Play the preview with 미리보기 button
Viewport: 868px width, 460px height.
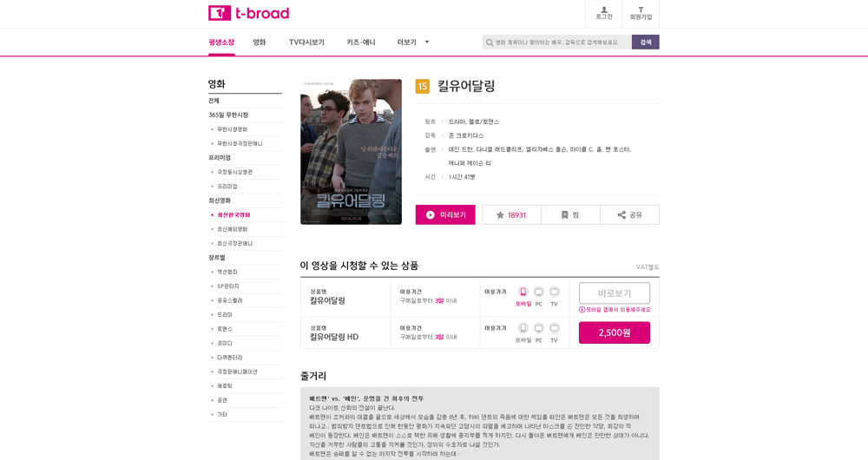(x=445, y=214)
